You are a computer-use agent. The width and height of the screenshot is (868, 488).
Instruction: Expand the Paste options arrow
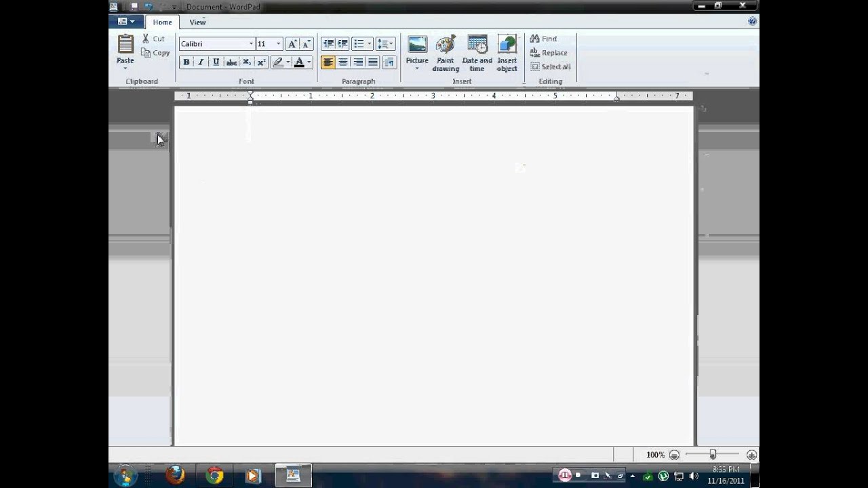point(125,68)
